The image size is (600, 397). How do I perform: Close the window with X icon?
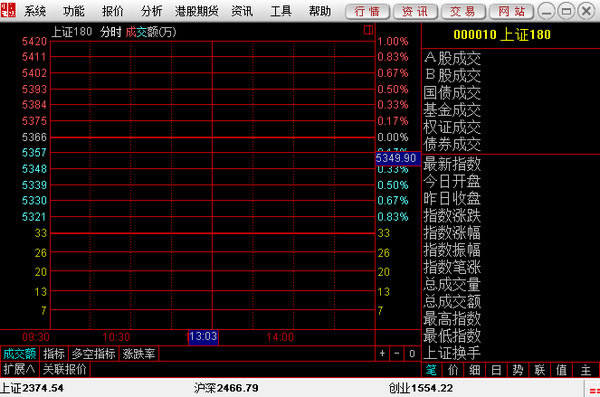[x=586, y=11]
